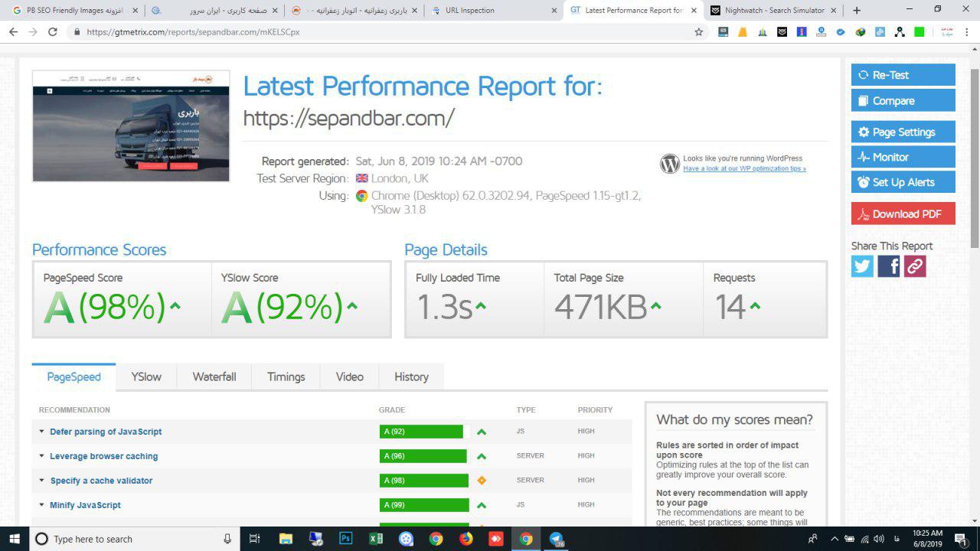
Task: Click the A (98) grade bar
Action: [x=423, y=481]
